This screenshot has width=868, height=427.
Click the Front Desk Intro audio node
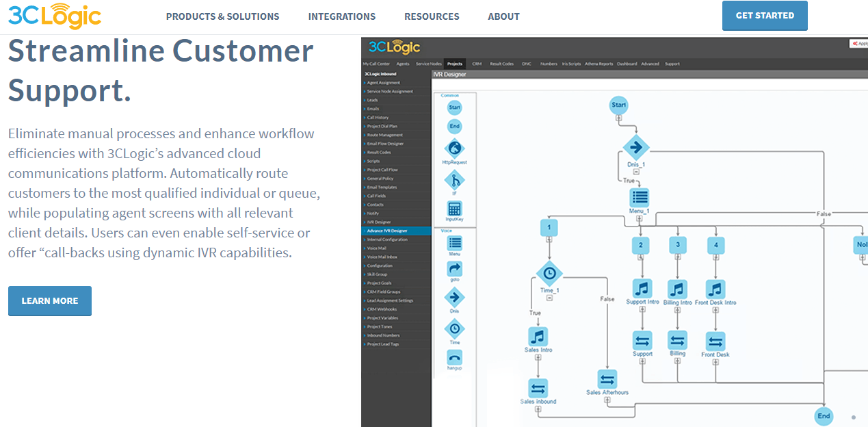point(715,289)
